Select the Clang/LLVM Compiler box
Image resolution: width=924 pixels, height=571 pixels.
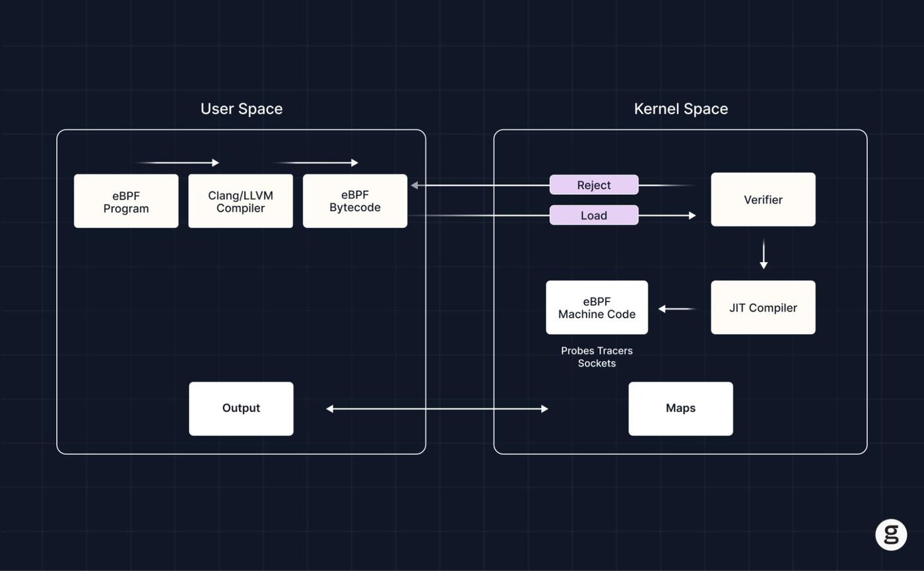240,201
